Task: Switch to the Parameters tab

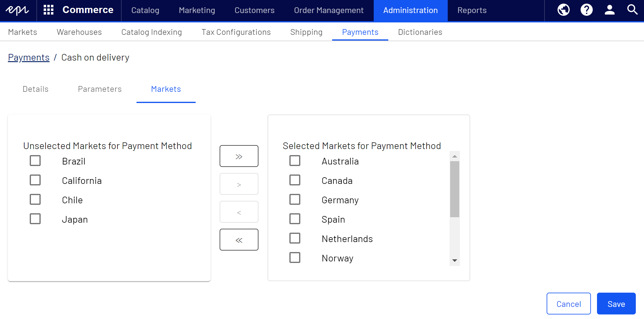Action: point(99,89)
